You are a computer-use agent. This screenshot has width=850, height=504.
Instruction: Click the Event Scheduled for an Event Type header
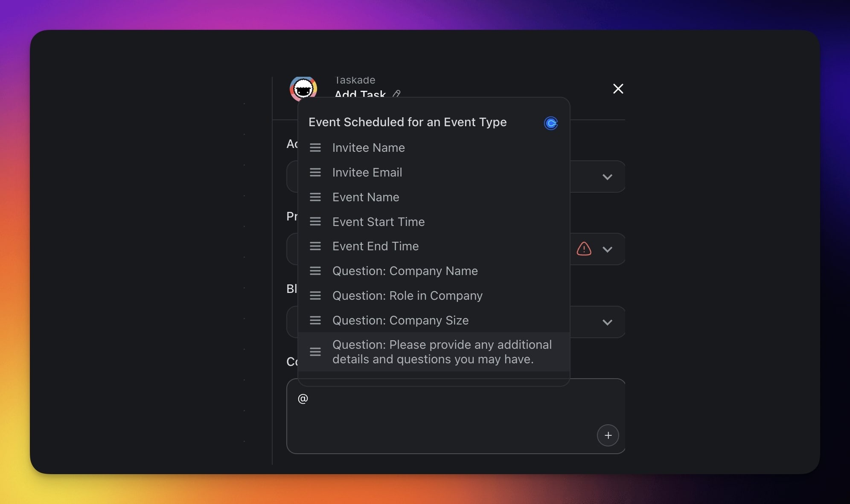[x=407, y=122]
